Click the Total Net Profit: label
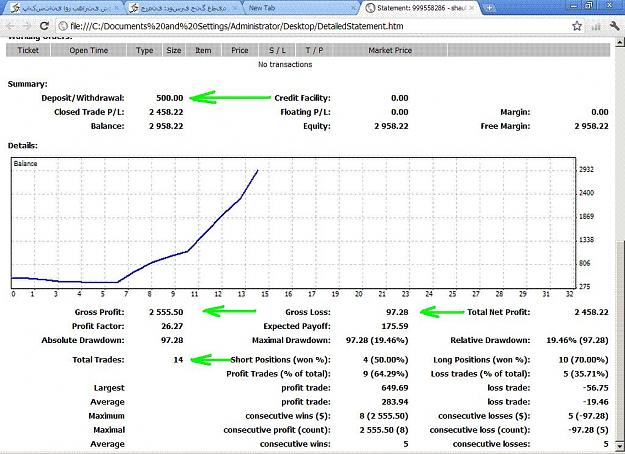 click(x=499, y=312)
